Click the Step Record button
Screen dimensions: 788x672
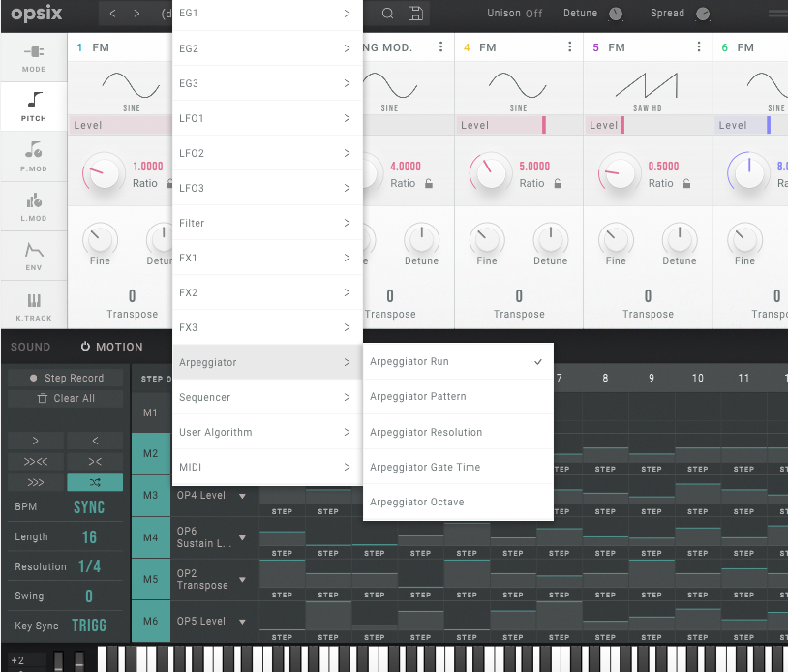(x=66, y=378)
